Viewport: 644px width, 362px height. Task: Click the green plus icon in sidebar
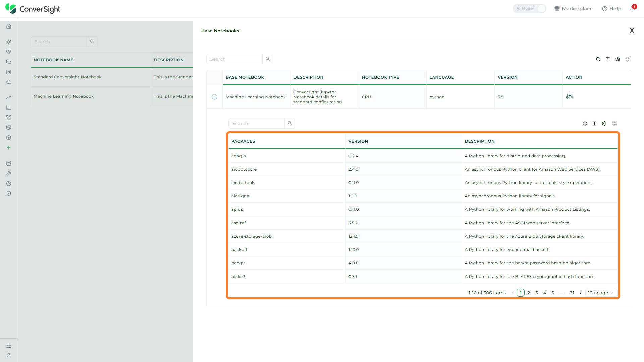pyautogui.click(x=9, y=148)
